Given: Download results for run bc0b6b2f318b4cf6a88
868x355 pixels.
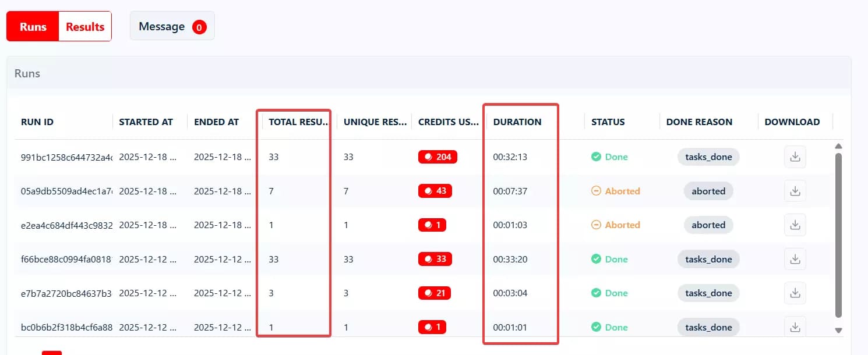Looking at the screenshot, I should point(795,327).
